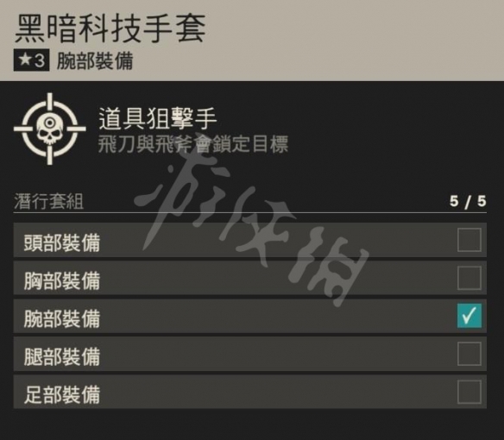Uncheck the 腕部裝備 checkbox
504x440 pixels.
469,316
